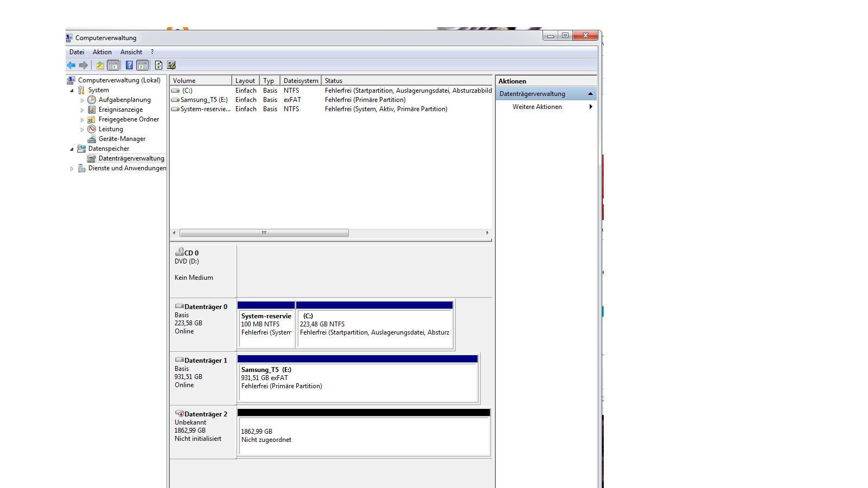Open the Datei menu
This screenshot has height=488, width=868.
(x=76, y=52)
